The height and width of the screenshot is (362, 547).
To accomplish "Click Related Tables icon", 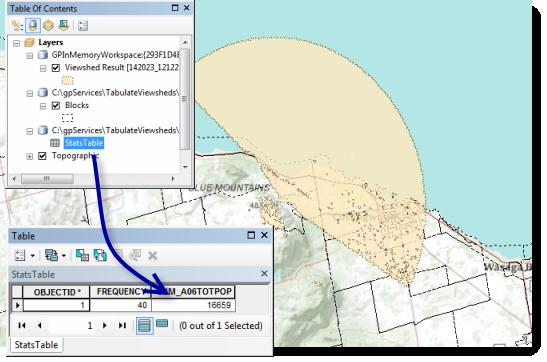I will click(x=51, y=256).
